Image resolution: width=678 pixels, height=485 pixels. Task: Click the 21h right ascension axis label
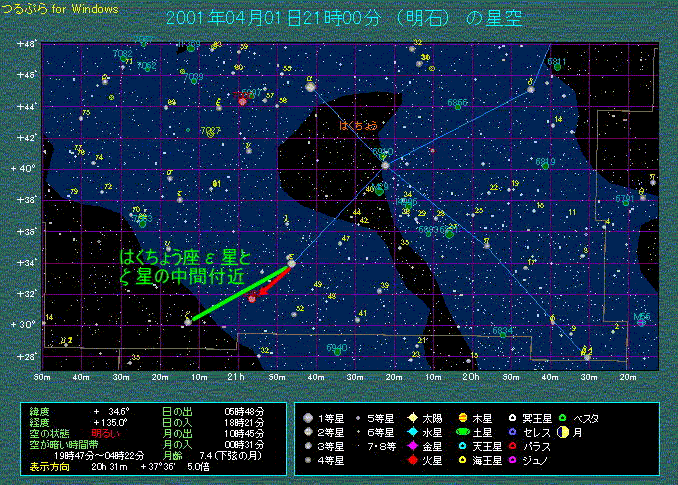click(x=234, y=376)
